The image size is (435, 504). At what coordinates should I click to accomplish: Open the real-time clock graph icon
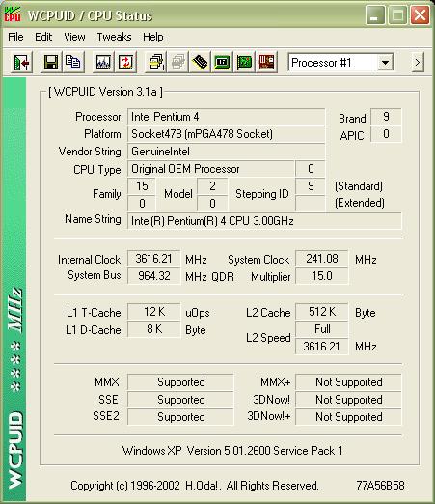pos(103,62)
